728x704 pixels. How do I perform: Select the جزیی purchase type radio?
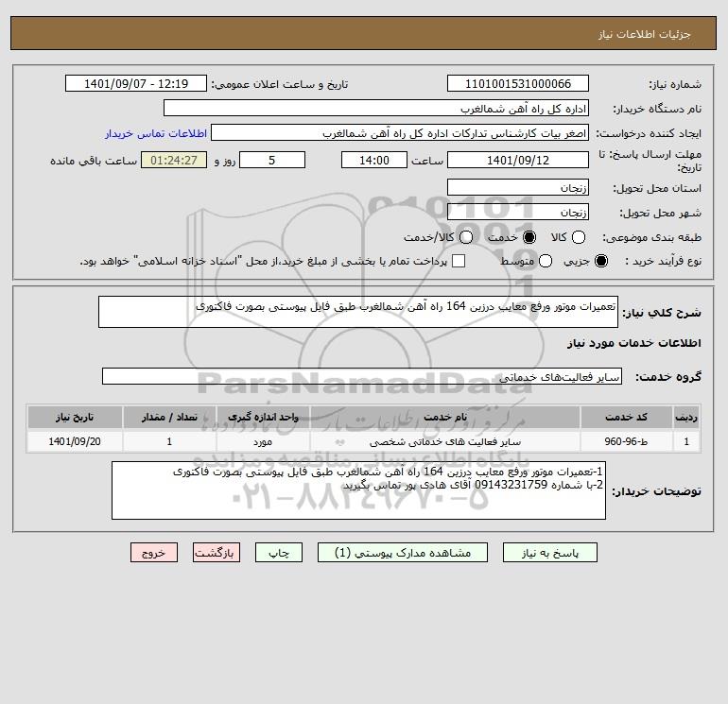pyautogui.click(x=600, y=261)
